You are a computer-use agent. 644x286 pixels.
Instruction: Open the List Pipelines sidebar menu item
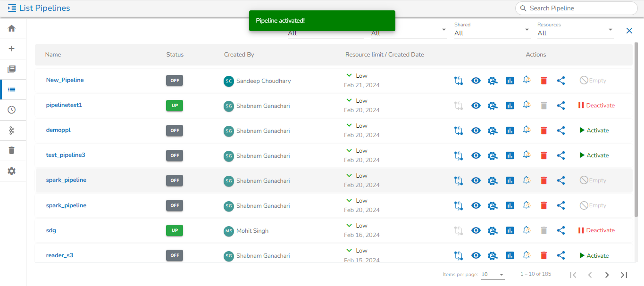pos(12,90)
